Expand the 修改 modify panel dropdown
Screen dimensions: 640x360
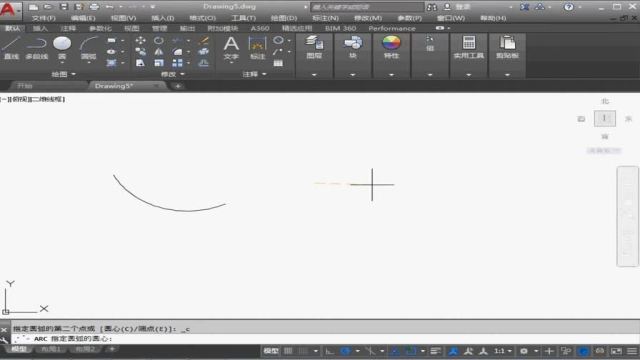tap(173, 74)
